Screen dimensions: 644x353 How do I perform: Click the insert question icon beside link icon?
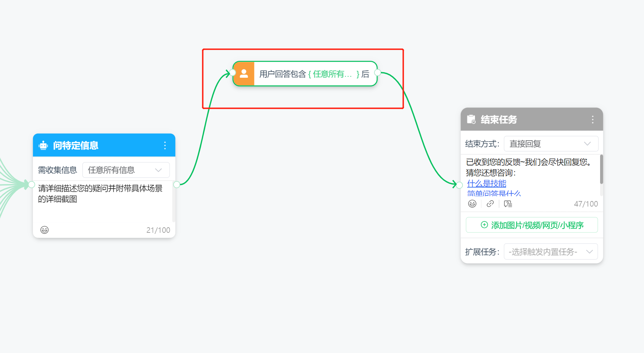[508, 204]
